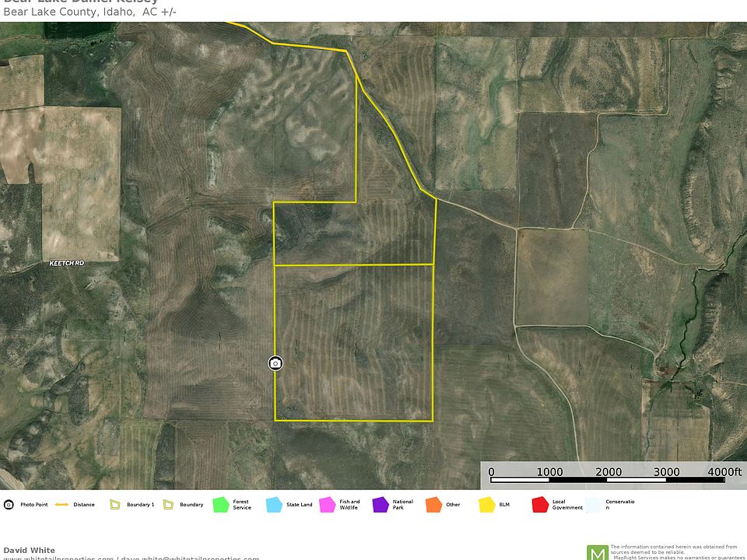This screenshot has height=560, width=747.
Task: Click the green MapRight M logo
Action: 598,553
